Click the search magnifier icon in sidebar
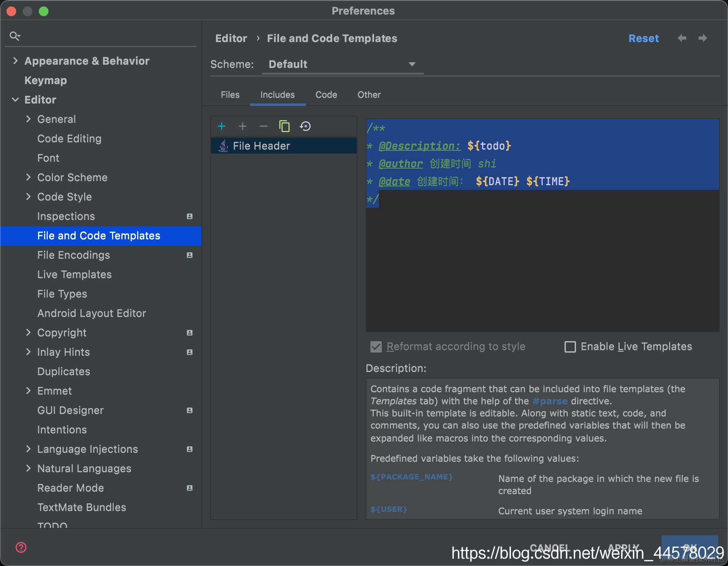 coord(15,36)
